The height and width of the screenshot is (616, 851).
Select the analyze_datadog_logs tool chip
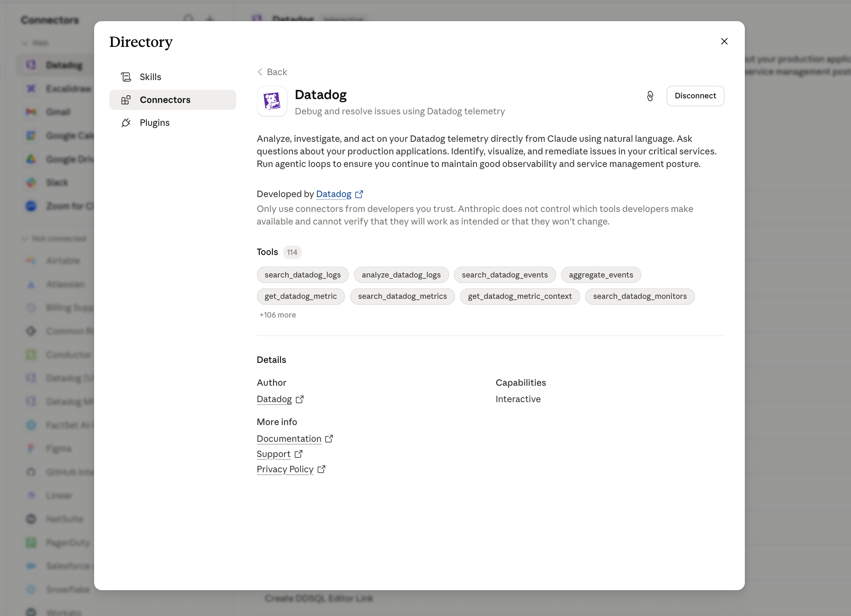point(401,275)
